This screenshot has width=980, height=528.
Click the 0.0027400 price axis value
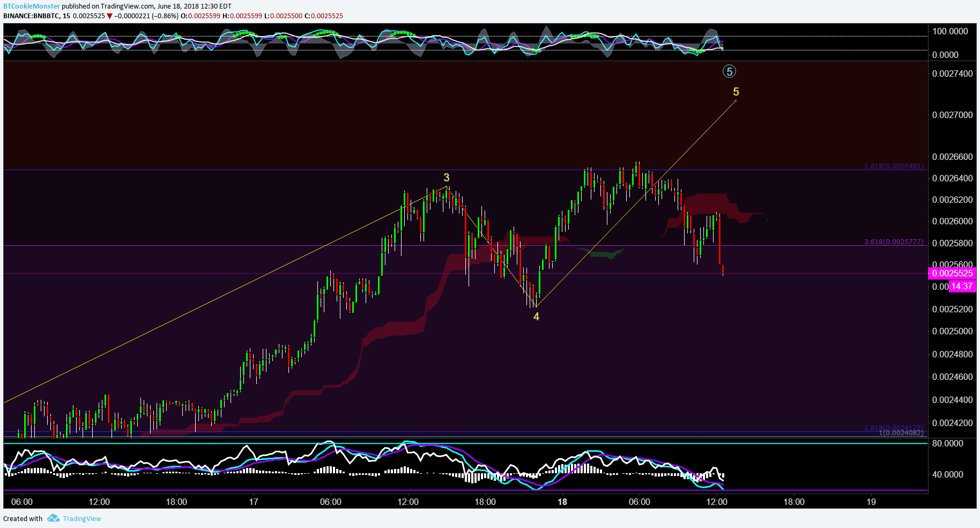952,74
